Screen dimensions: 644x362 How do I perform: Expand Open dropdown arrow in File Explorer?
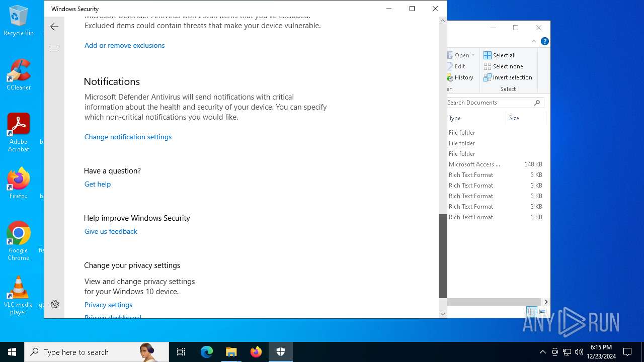click(473, 55)
